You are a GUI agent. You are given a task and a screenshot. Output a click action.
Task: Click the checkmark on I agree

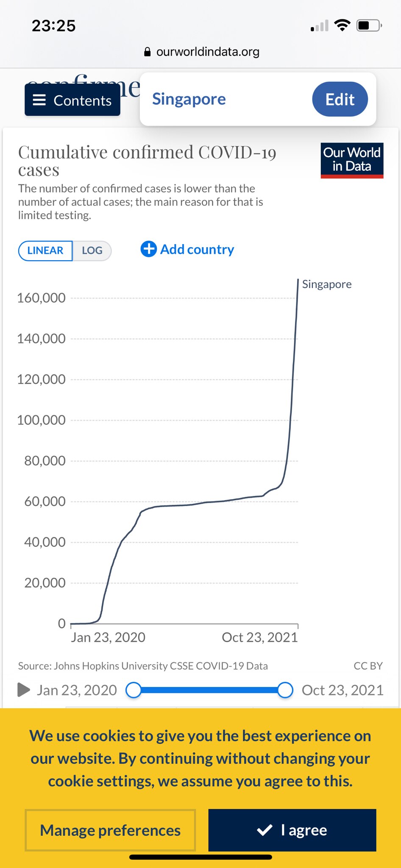[265, 830]
